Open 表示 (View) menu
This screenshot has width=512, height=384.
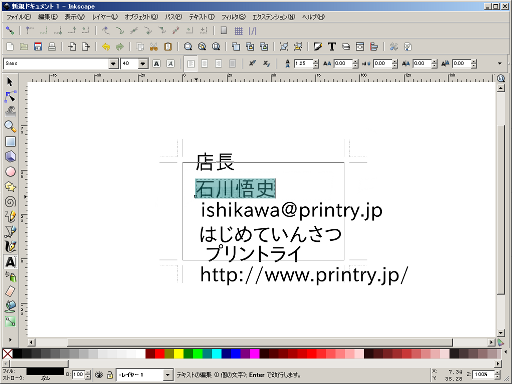point(75,17)
